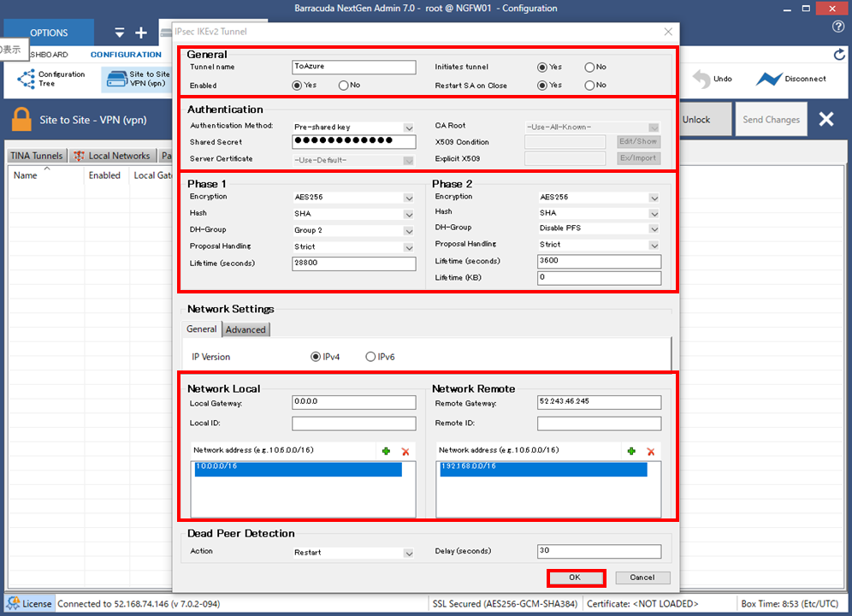Open the Site to Site VPN icon
The image size is (852, 616).
tap(117, 79)
